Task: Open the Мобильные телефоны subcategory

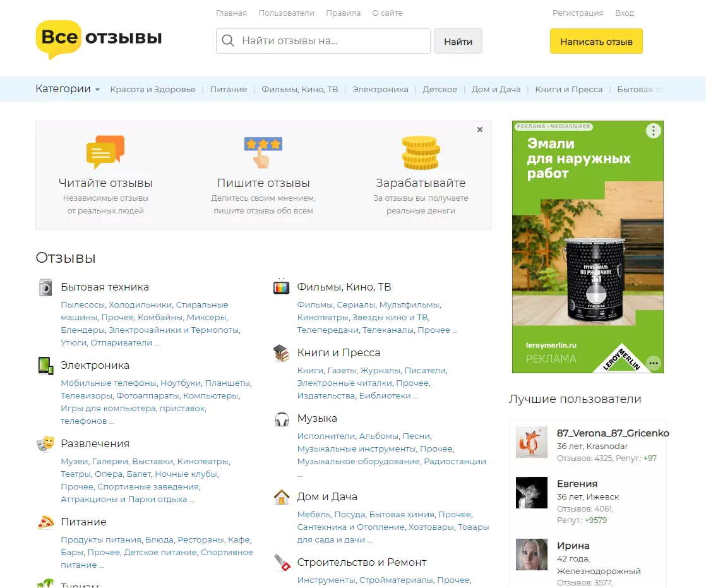Action: [x=109, y=383]
